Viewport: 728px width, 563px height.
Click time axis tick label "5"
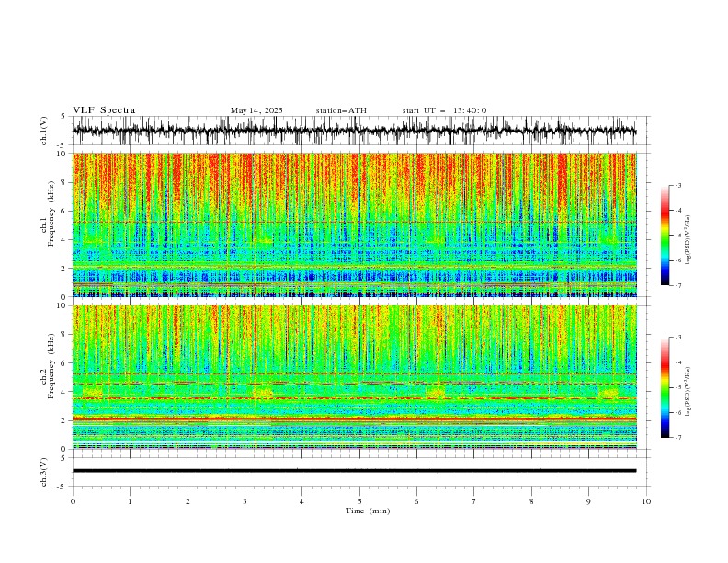click(x=359, y=501)
